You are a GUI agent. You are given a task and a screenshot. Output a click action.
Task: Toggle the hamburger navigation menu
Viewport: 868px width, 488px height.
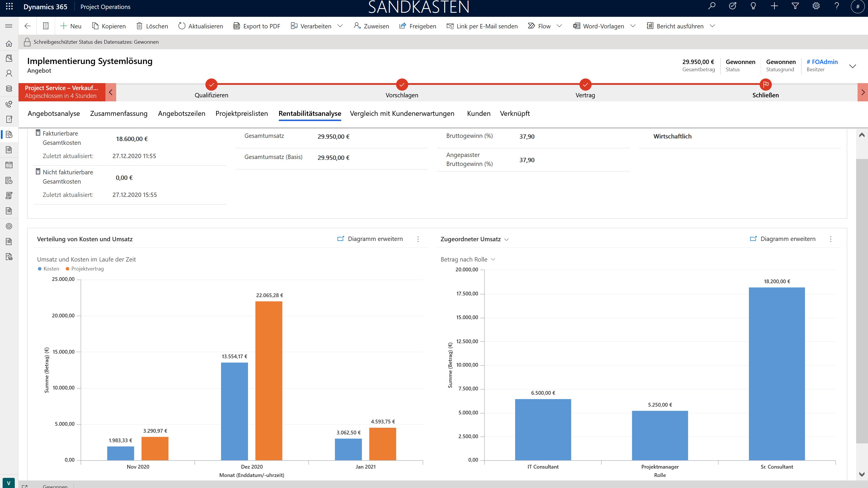click(9, 26)
